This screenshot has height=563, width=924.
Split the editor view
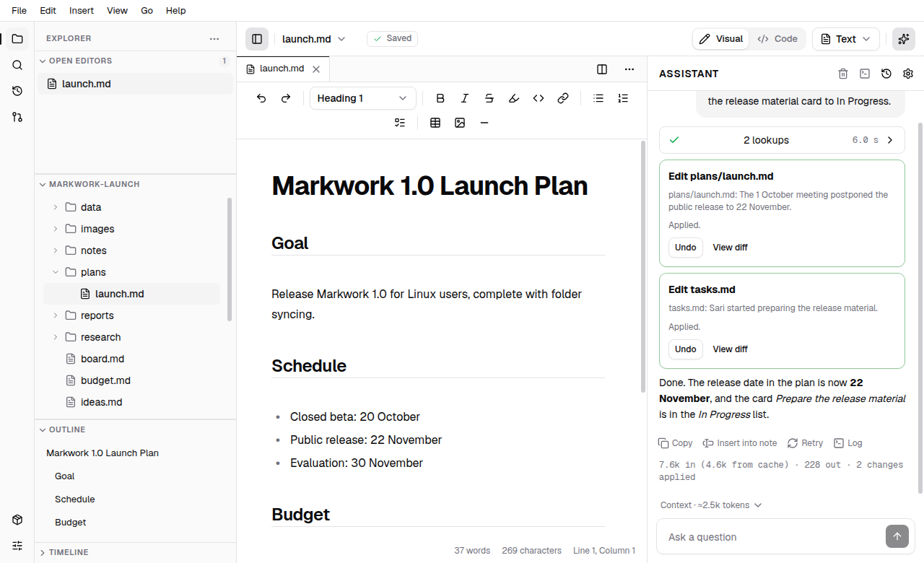[x=602, y=69]
